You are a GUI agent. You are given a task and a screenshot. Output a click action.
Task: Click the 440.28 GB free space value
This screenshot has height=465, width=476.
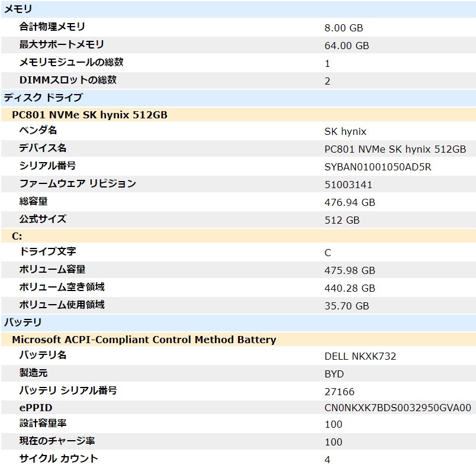350,289
